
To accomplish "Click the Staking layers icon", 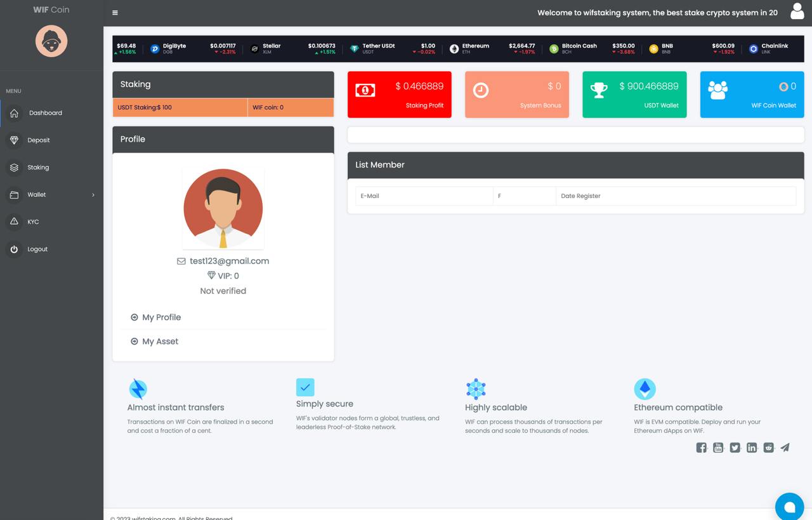I will tap(14, 168).
